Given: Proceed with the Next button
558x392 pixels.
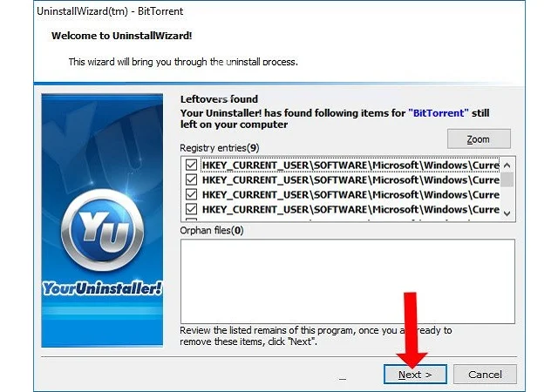Looking at the screenshot, I should coord(415,375).
